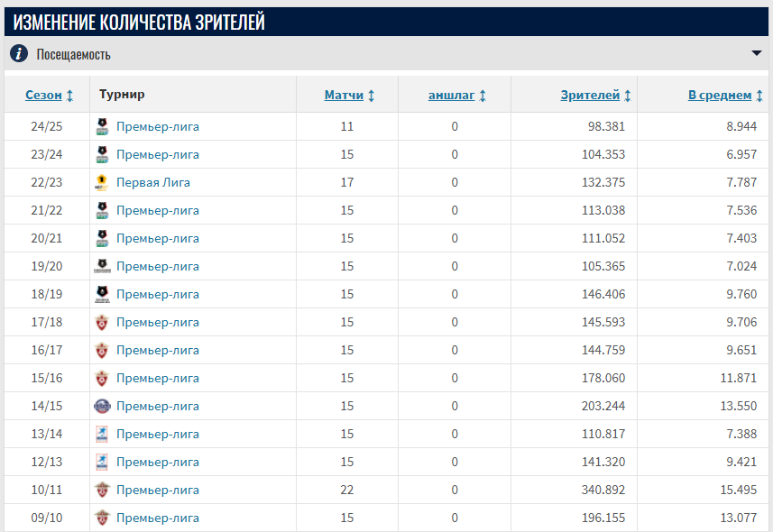The height and width of the screenshot is (532, 773).
Task: Click the league logo in the 17/18 row
Action: (102, 322)
